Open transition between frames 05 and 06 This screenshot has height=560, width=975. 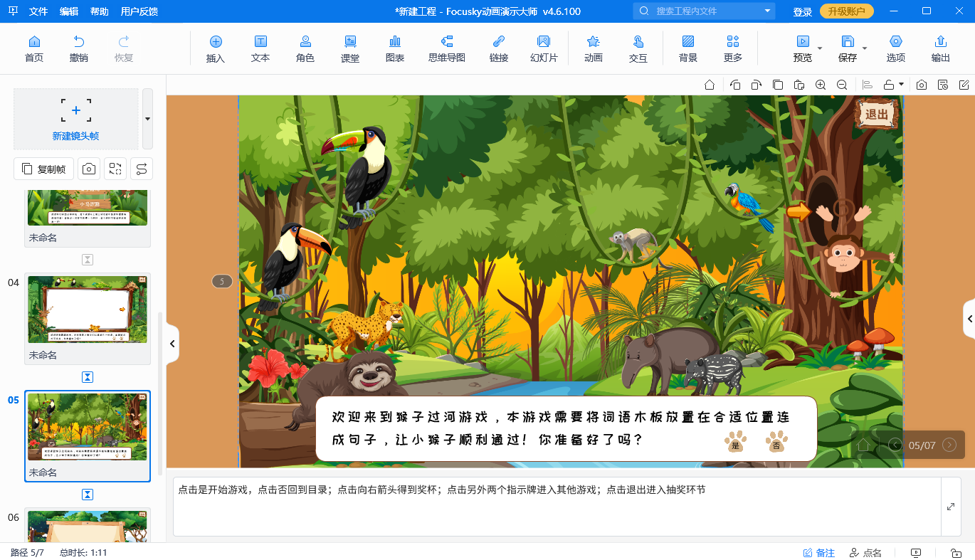point(88,494)
